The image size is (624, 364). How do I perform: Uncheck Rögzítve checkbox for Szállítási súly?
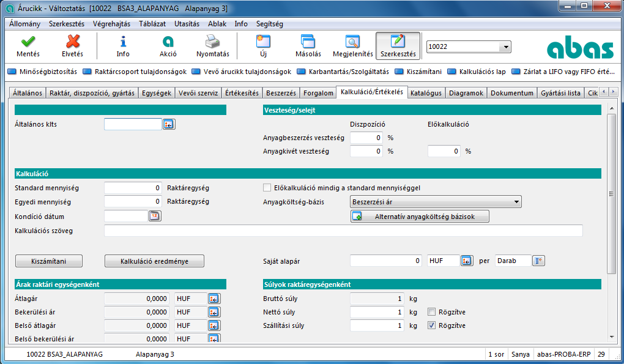[431, 325]
